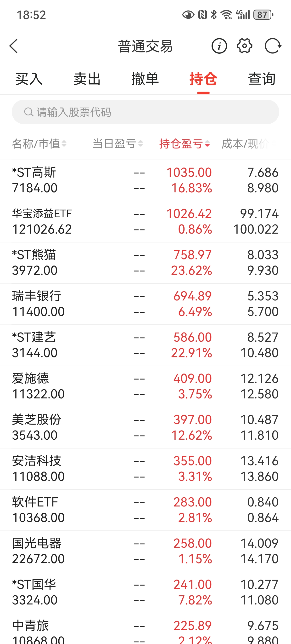
Task: Sort by 名称/市值 column
Action: 39,144
